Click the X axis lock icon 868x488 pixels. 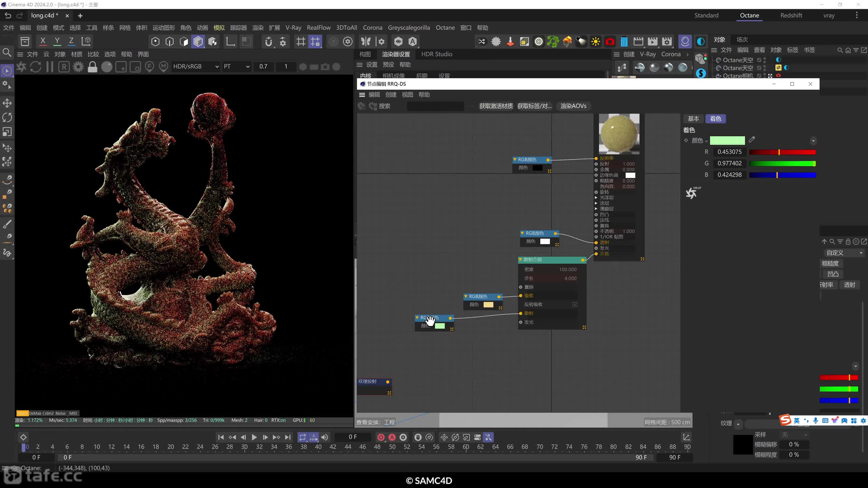coord(43,41)
